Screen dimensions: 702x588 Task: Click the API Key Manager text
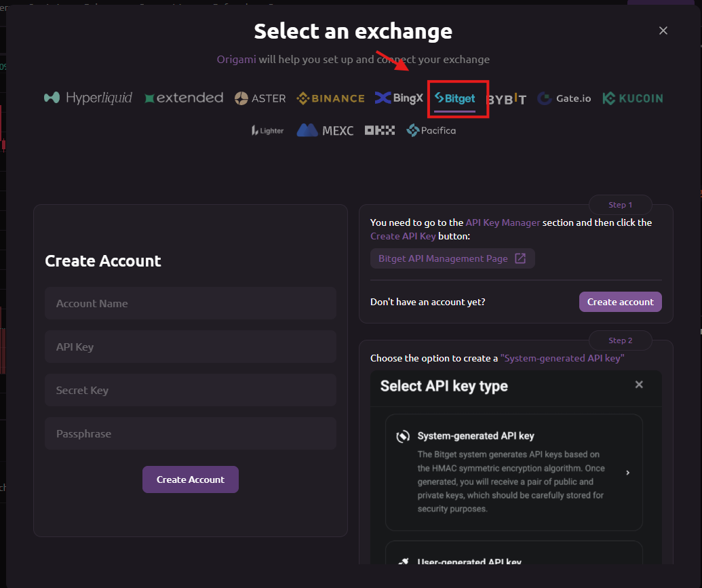(503, 222)
